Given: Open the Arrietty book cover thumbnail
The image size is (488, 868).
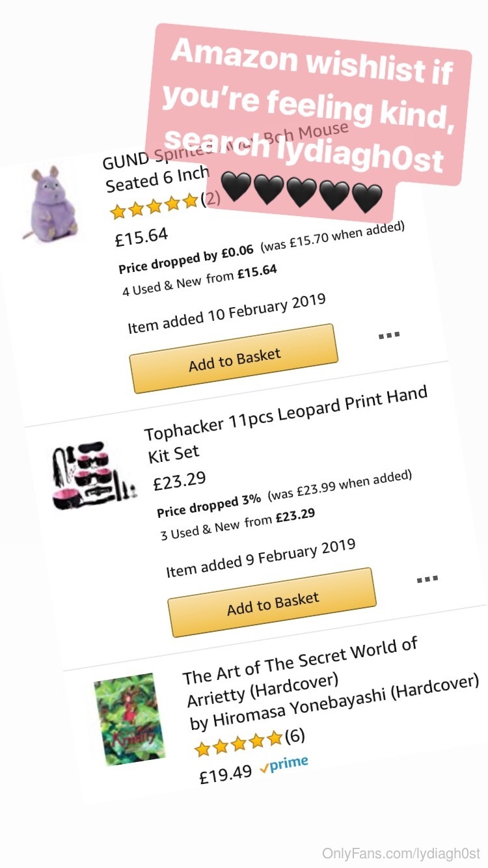Looking at the screenshot, I should [x=128, y=718].
